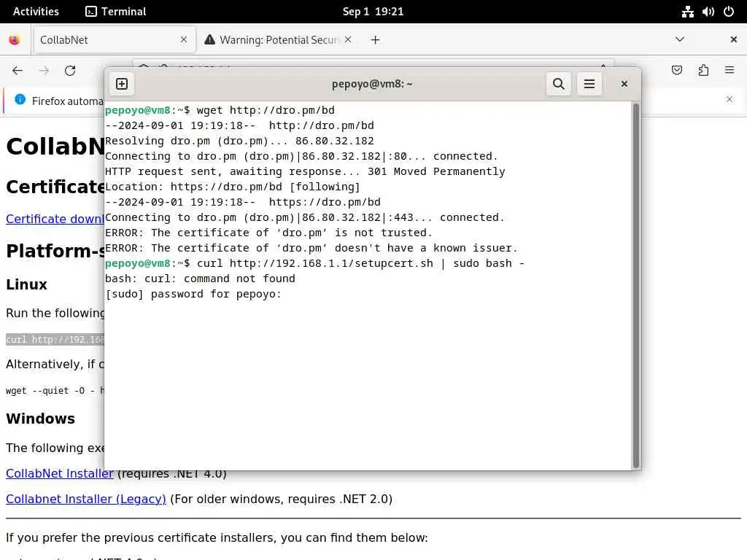Click the 'doesn't have a known issuer' error line
This screenshot has height=560, width=747.
[x=311, y=248]
